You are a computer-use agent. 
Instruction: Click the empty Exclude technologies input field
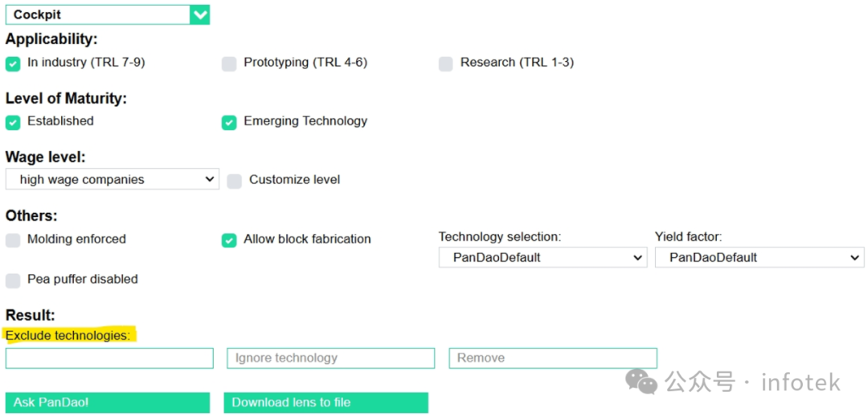(109, 358)
